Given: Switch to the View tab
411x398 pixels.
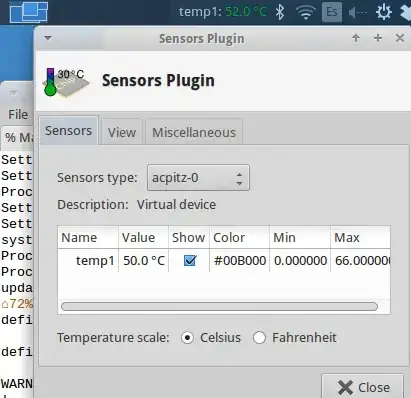Looking at the screenshot, I should [x=122, y=132].
